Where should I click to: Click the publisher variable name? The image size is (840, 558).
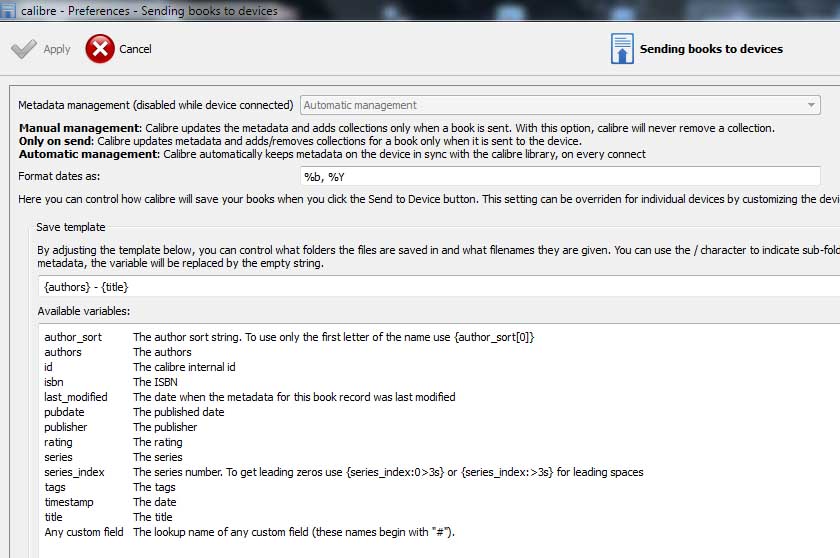[x=65, y=427]
